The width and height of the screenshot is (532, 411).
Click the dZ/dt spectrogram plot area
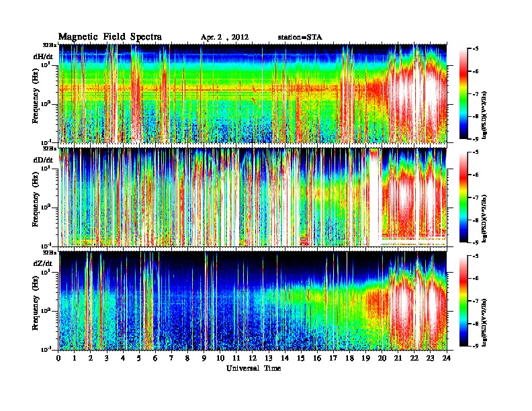pos(253,301)
